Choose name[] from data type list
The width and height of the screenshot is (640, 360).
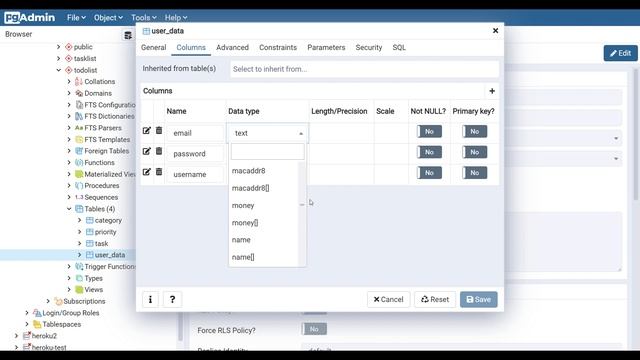pos(264,258)
